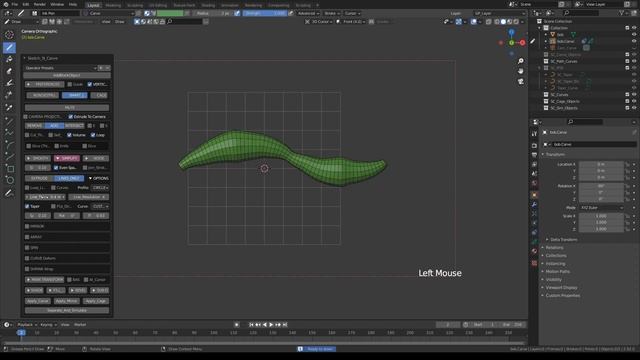This screenshot has height=360, width=640.
Task: Select the Line primitive tool
Action: (x=9, y=121)
